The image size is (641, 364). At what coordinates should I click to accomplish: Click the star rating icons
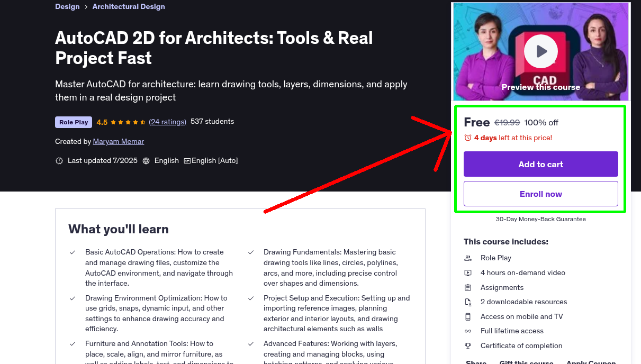click(x=128, y=122)
